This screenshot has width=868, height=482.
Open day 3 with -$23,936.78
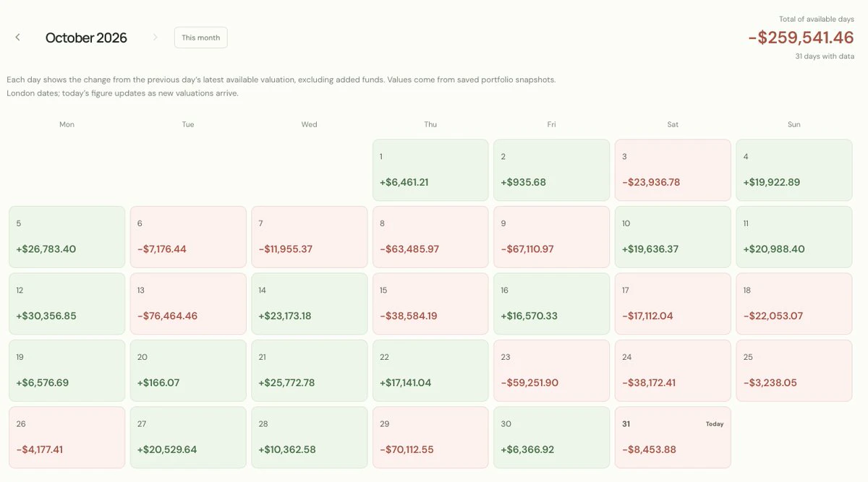[673, 170]
